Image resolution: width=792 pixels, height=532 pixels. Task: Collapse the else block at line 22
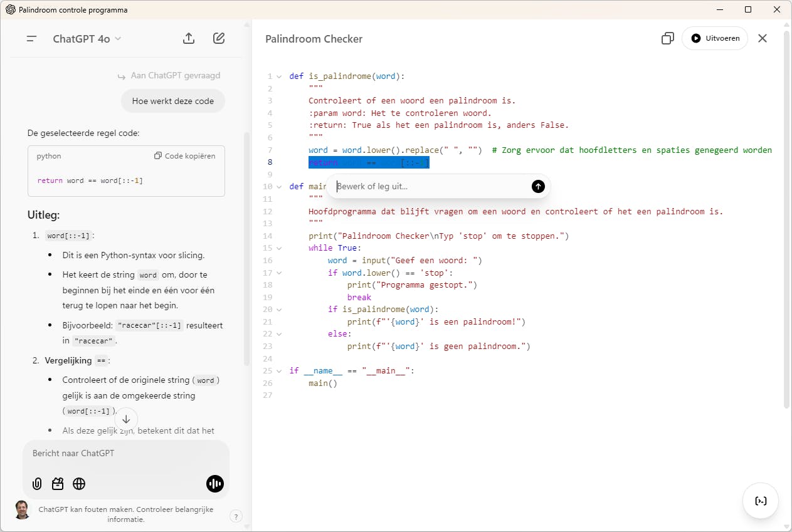click(x=279, y=334)
